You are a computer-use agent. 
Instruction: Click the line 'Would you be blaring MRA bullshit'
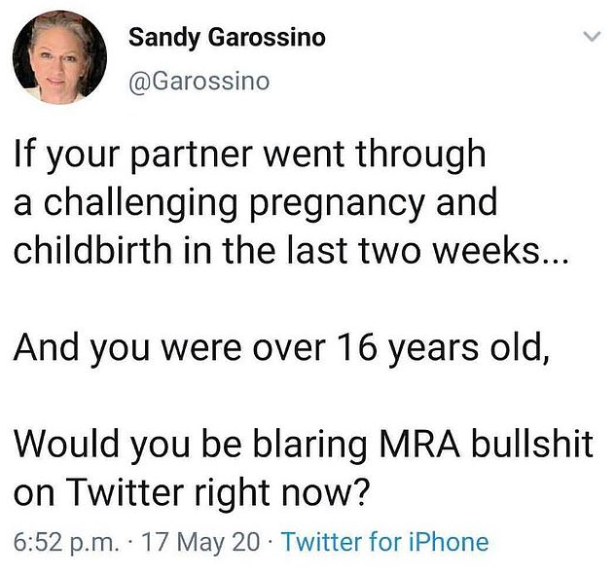(303, 444)
